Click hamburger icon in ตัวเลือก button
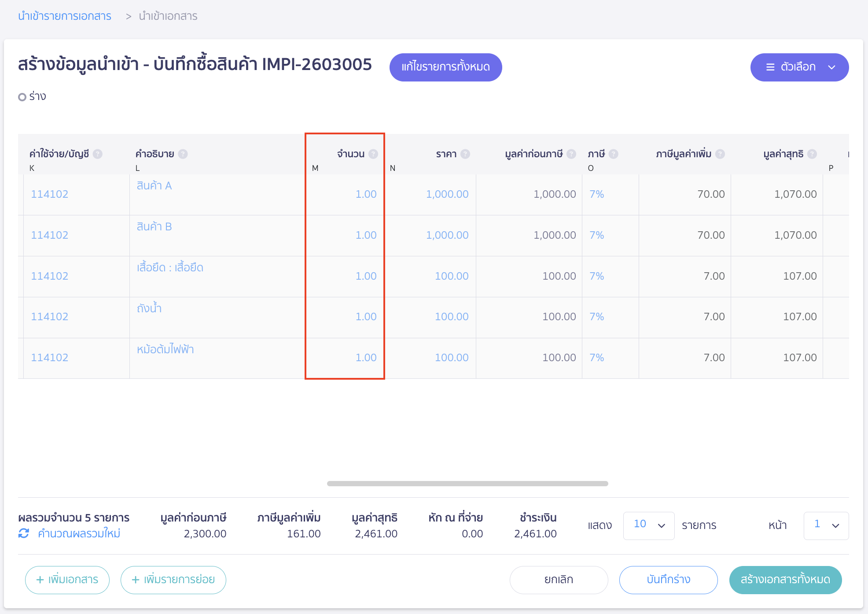This screenshot has height=614, width=868. point(770,67)
